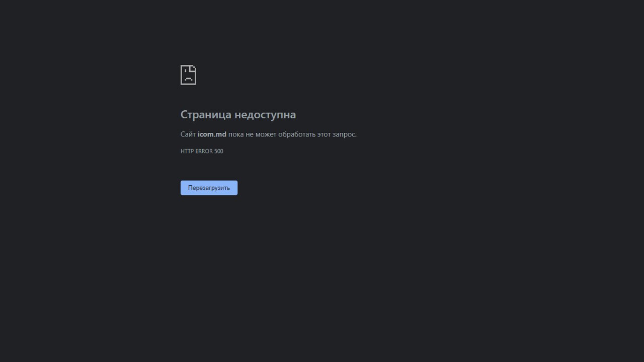Click the folded corner of the page icon

(x=193, y=68)
